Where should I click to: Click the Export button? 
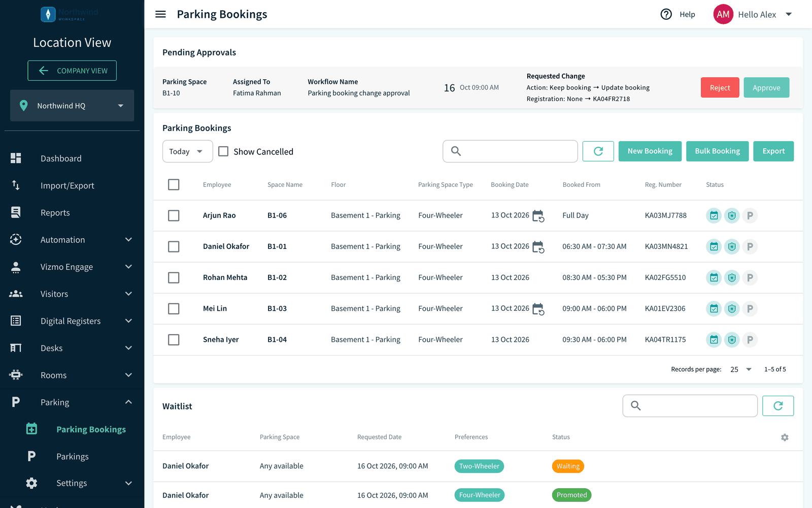[x=773, y=151]
